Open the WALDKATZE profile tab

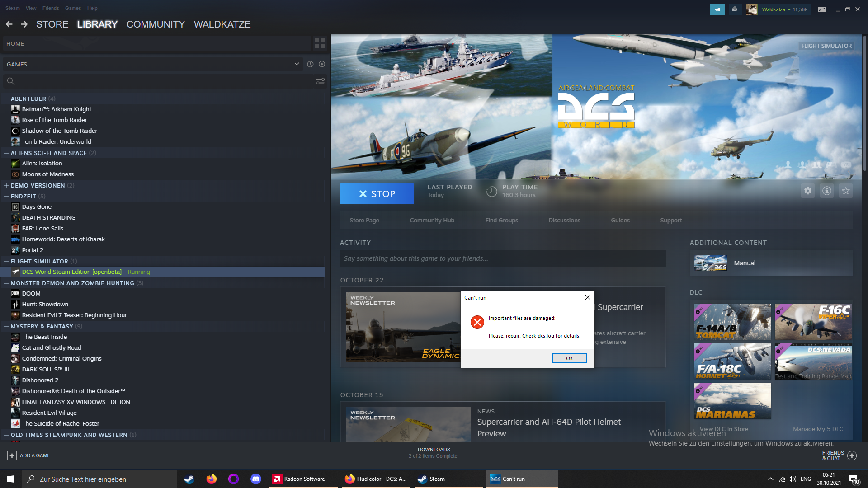[x=222, y=24]
